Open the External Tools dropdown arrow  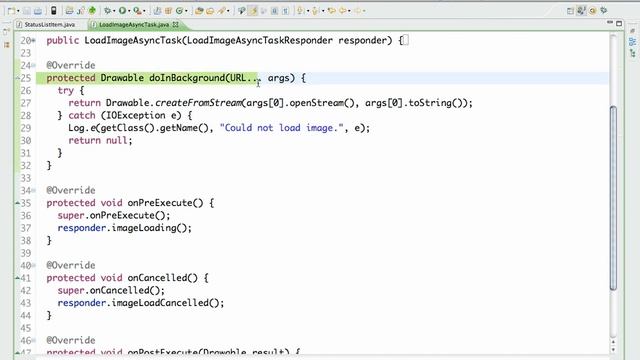pos(144,11)
